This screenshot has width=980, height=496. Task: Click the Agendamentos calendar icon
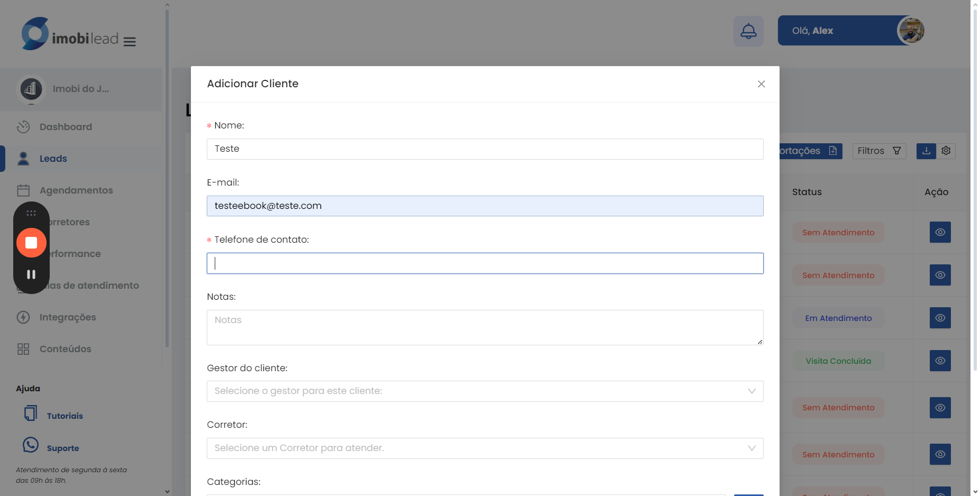pos(23,190)
